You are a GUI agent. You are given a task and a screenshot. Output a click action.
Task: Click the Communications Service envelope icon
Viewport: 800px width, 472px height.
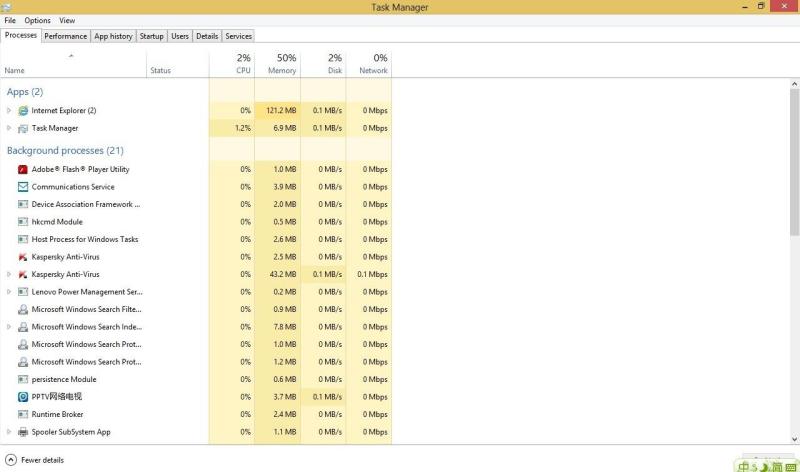pos(23,187)
